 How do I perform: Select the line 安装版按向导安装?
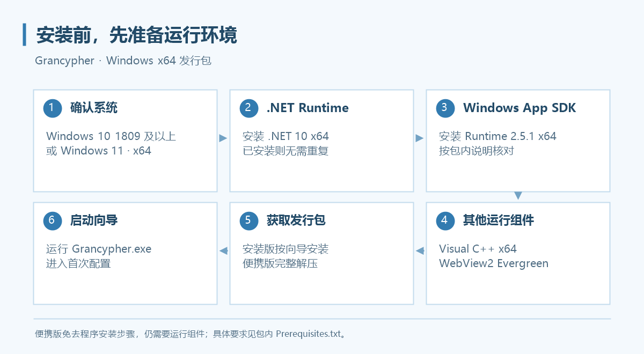pyautogui.click(x=286, y=249)
